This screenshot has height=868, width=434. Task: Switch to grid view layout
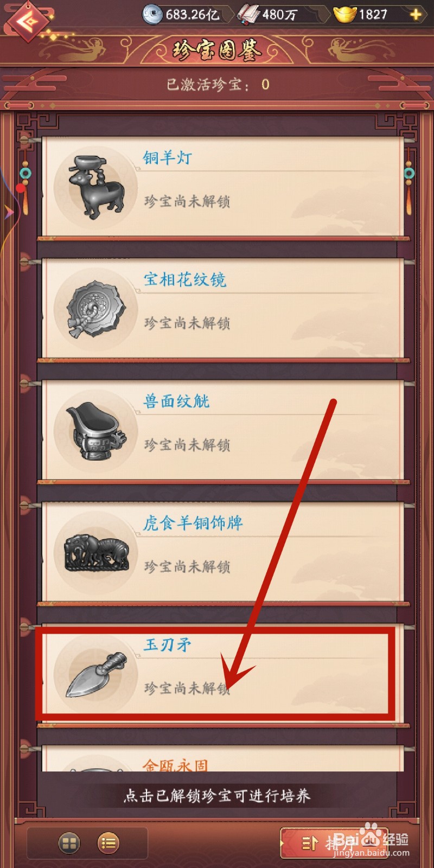[x=69, y=843]
